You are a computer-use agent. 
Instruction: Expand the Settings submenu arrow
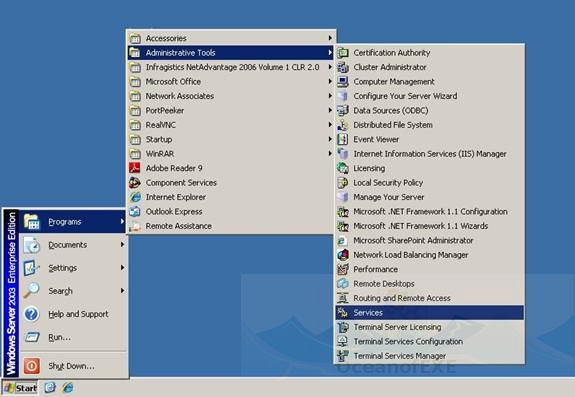tap(122, 268)
